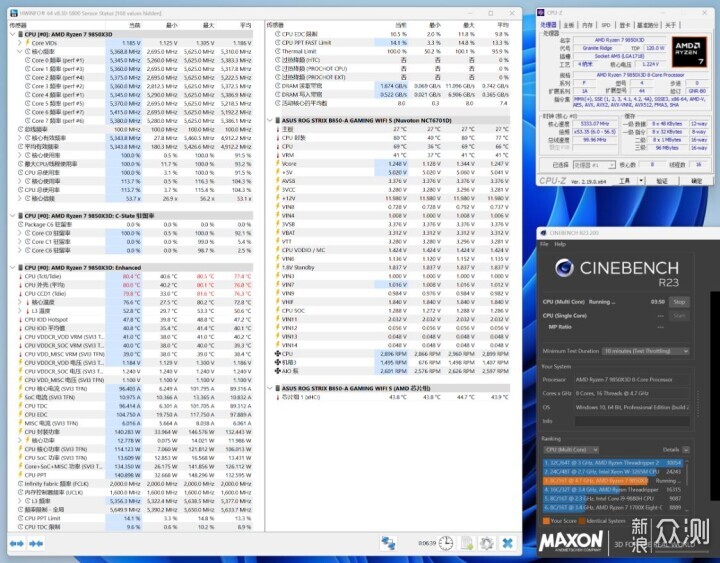Open Cinebench Help menu
This screenshot has height=563, width=720.
560,244
